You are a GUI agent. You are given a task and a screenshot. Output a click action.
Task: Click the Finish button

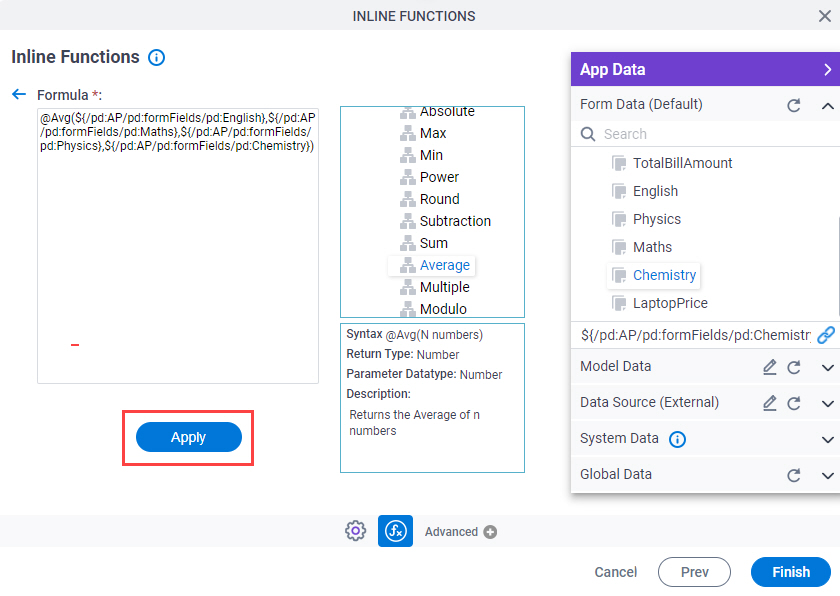(791, 572)
